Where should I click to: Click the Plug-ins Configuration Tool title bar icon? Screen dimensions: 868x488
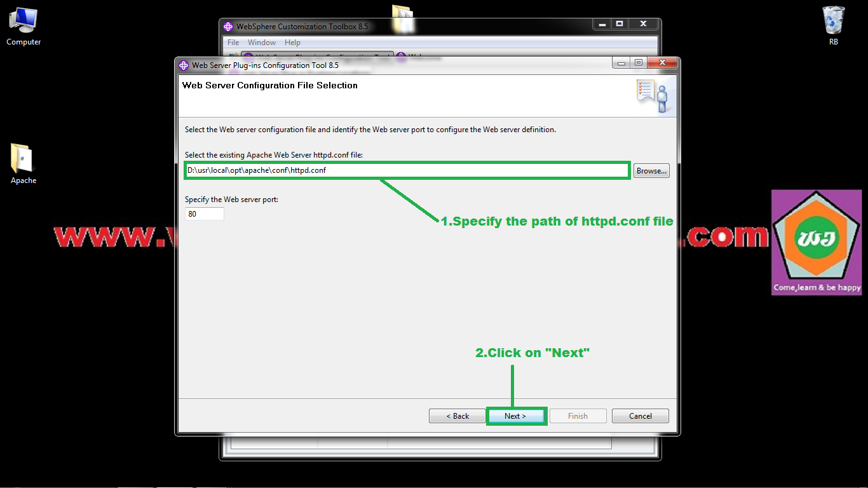point(184,65)
